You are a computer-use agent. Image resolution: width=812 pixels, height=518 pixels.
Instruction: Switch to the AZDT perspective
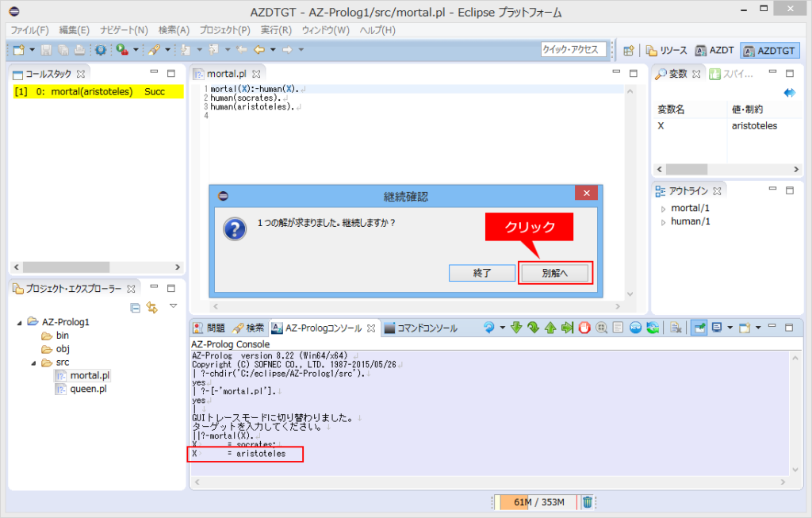[714, 50]
